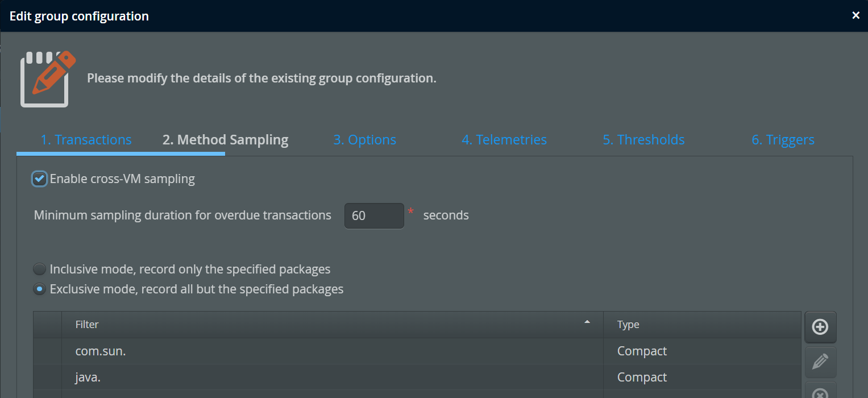This screenshot has height=398, width=868.
Task: Click the Filter column header
Action: click(x=87, y=325)
